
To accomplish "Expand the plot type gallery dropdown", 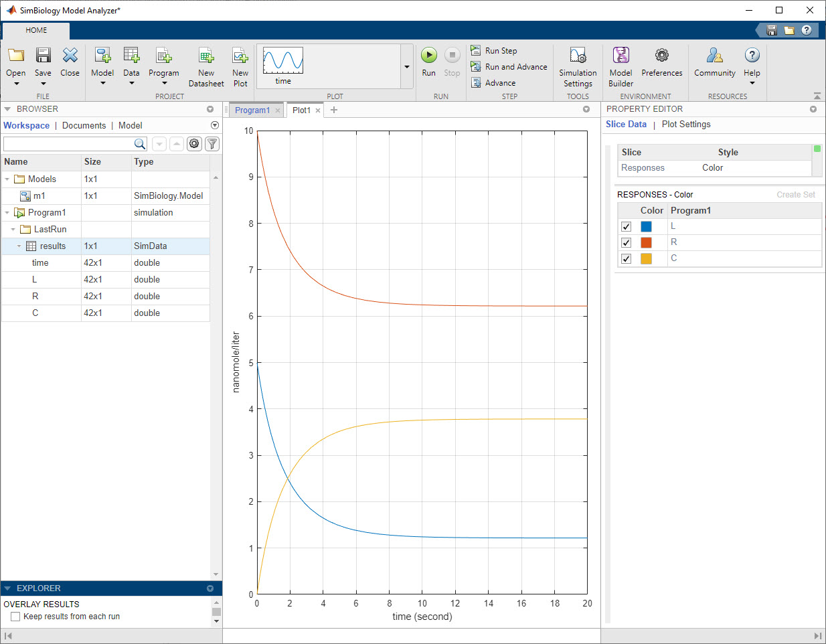I will [x=406, y=67].
